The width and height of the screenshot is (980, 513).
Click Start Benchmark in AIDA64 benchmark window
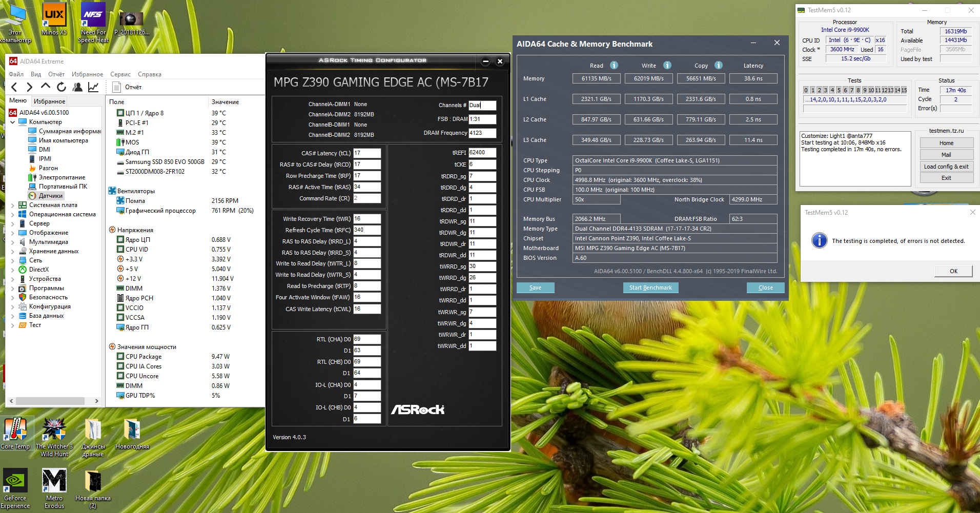(650, 288)
